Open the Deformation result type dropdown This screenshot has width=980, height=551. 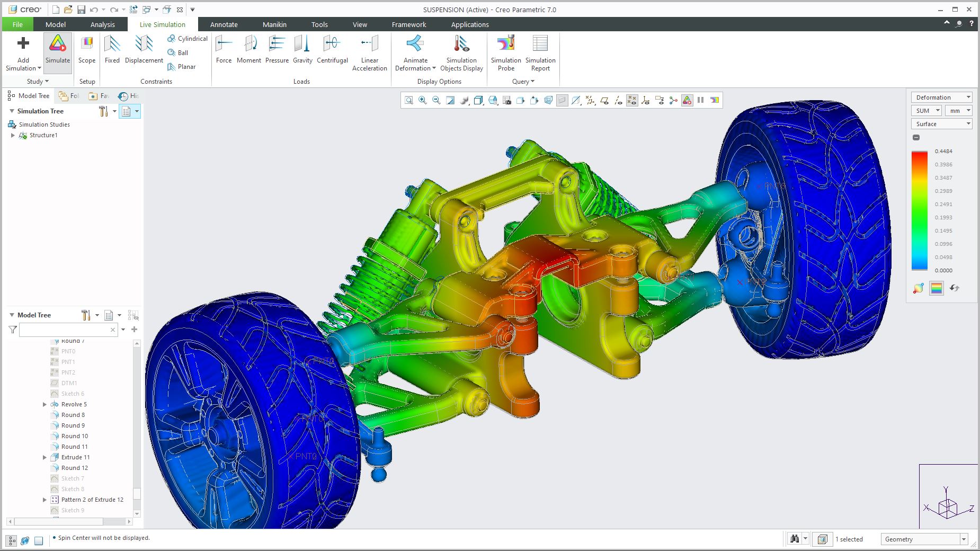coord(941,97)
